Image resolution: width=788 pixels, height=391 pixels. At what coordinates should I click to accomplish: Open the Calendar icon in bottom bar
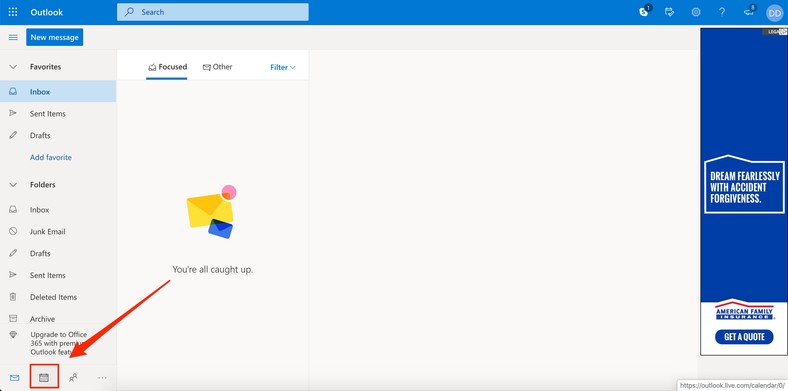[44, 378]
